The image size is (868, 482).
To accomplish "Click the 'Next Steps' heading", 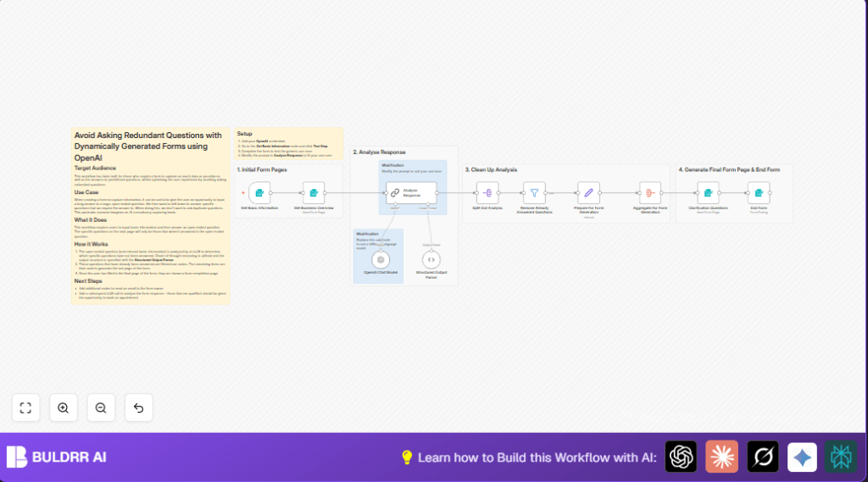I will click(x=88, y=281).
